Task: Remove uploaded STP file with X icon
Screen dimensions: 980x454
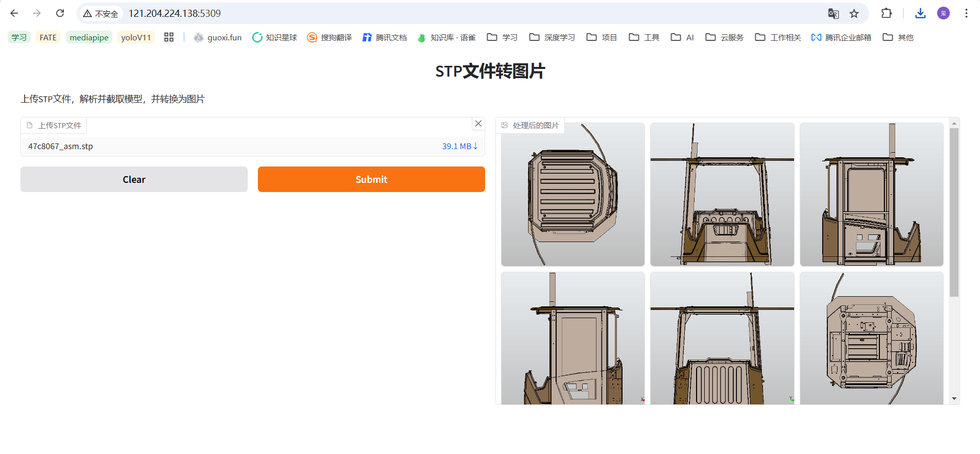Action: pos(478,124)
